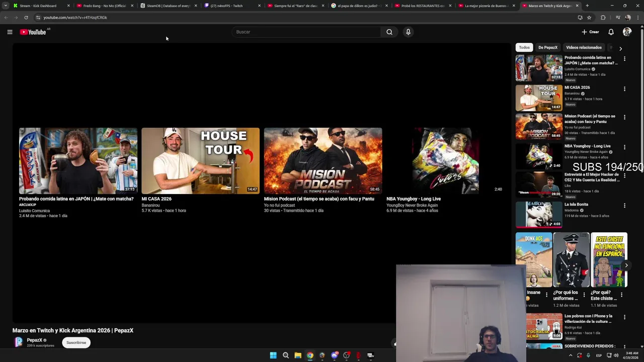Open PepazX channel avatar
Screen dimensions: 644x362
tap(19, 342)
